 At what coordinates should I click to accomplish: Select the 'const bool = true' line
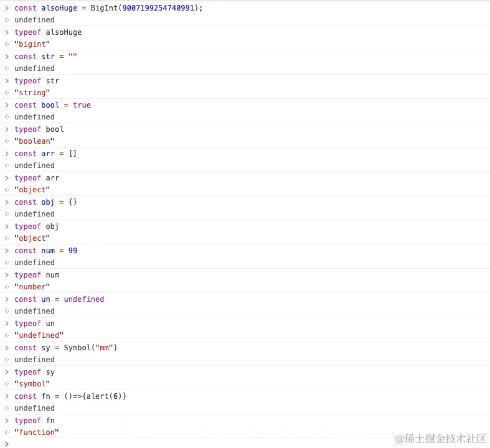tap(52, 105)
